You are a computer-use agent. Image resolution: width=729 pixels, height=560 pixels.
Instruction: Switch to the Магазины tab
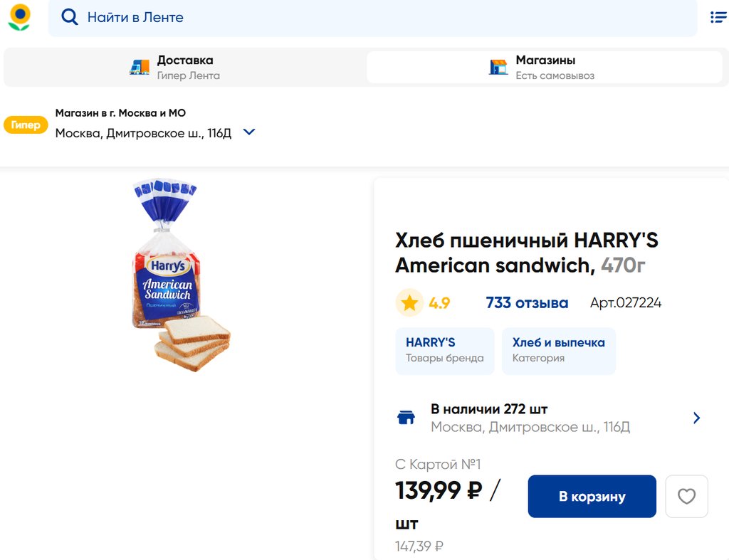click(x=545, y=67)
